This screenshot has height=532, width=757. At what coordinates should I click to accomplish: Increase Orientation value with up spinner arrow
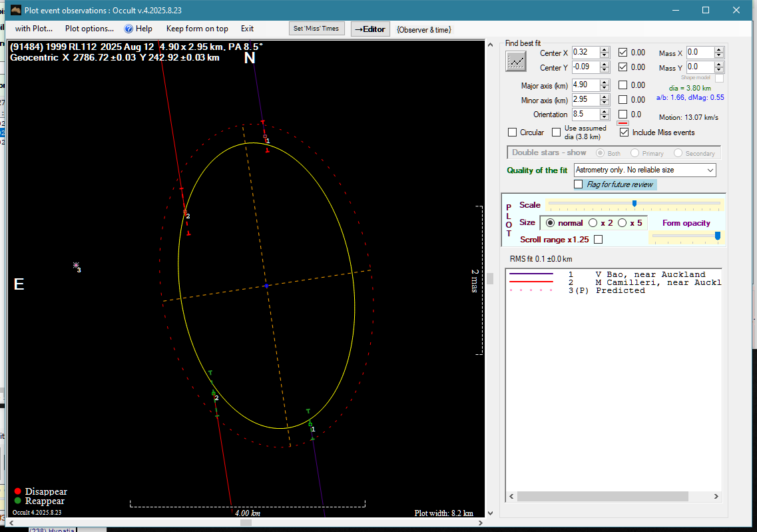[x=605, y=111]
